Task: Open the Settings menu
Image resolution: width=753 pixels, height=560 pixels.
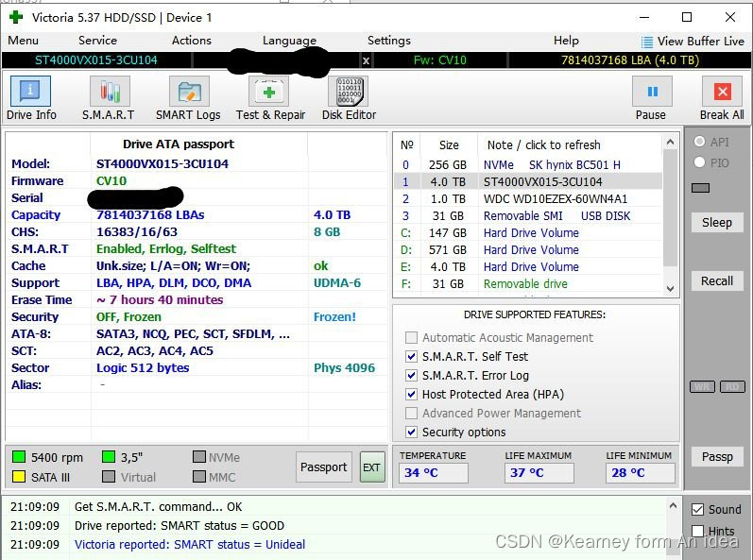Action: pyautogui.click(x=389, y=41)
